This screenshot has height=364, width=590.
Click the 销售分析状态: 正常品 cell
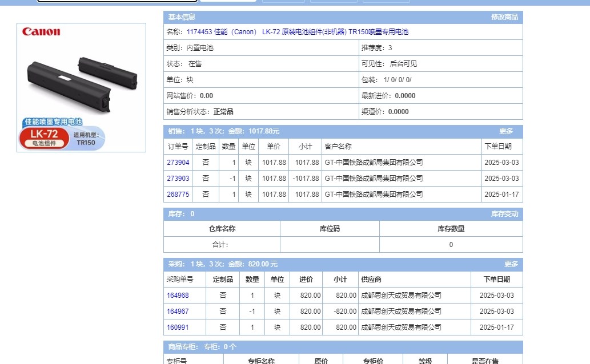coord(261,112)
